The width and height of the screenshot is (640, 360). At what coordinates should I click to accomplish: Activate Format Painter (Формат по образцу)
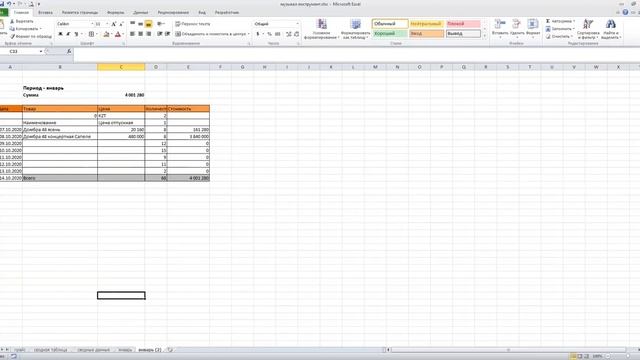[31, 36]
